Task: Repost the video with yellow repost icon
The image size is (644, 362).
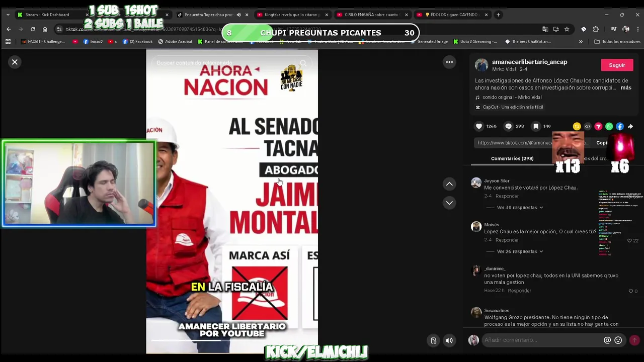Action: 577,126
